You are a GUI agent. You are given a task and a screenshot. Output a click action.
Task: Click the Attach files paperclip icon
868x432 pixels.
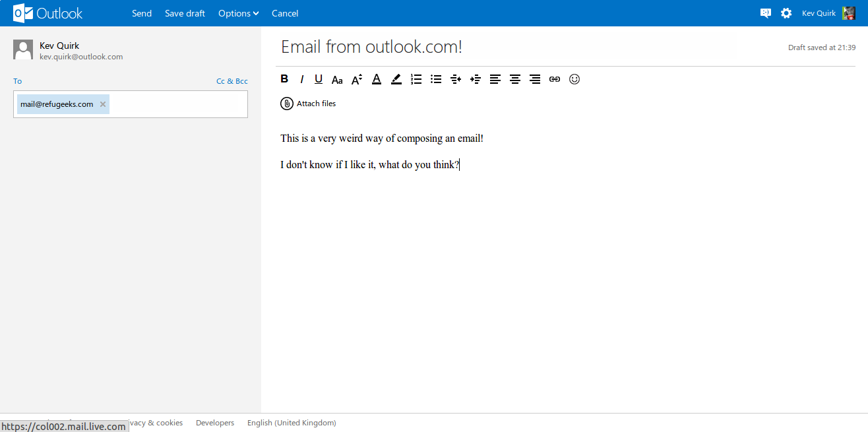[287, 104]
